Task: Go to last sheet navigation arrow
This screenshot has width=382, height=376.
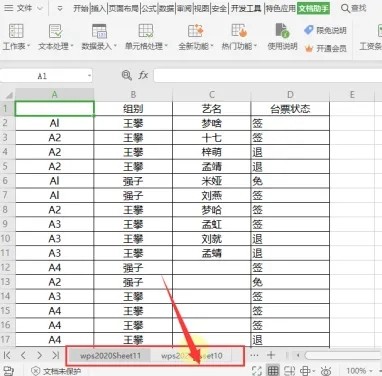Action: [x=55, y=355]
